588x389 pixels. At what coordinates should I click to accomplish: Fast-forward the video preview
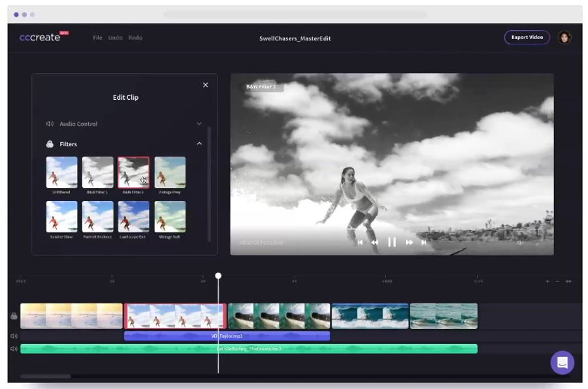[409, 242]
